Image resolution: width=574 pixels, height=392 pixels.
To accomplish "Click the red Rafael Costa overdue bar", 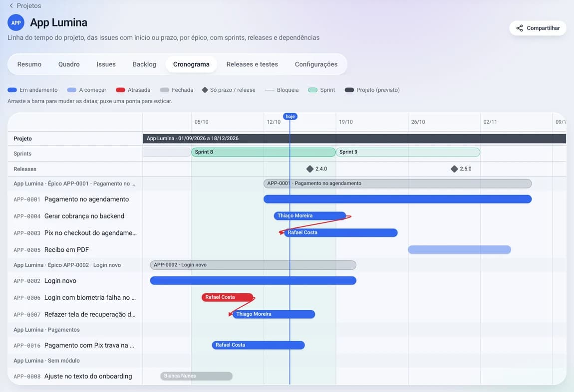I will [227, 297].
